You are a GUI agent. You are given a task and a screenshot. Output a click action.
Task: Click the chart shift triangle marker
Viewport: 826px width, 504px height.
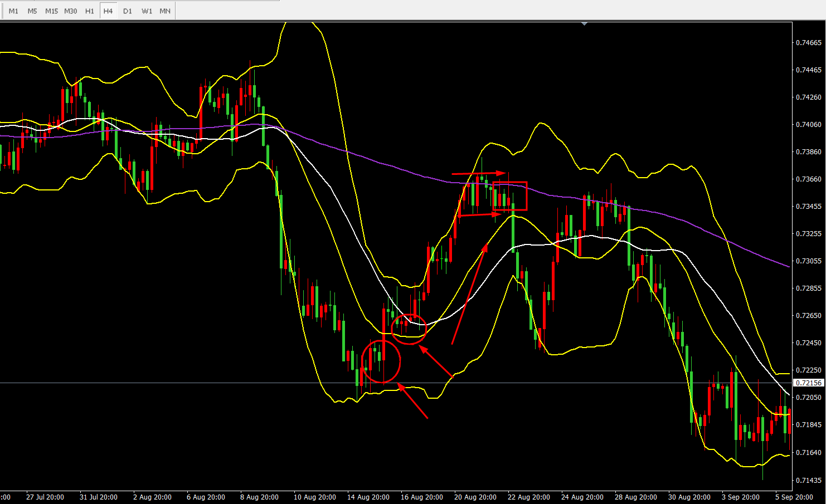[x=584, y=24]
